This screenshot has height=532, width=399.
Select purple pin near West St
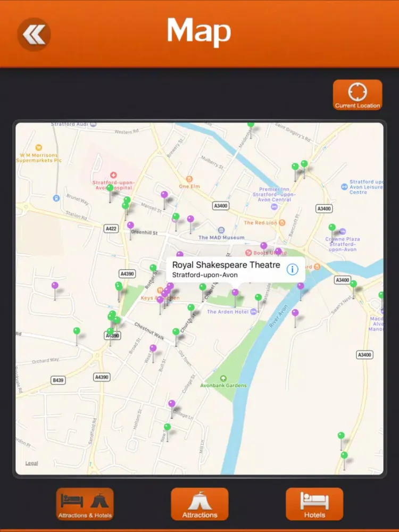tap(153, 348)
